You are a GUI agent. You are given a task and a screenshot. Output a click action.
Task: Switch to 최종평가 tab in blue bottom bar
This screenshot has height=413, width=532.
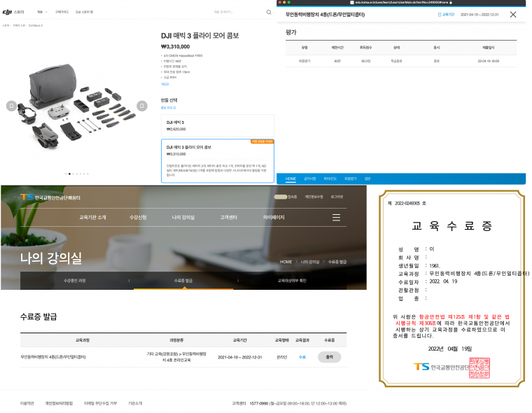(351, 178)
